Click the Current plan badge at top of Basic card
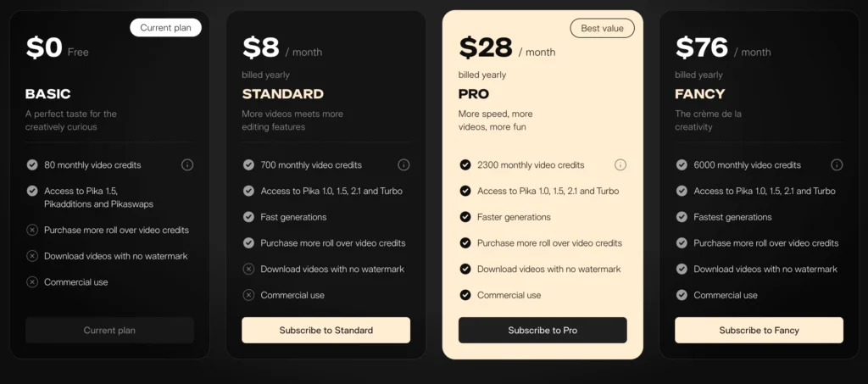 (165, 28)
